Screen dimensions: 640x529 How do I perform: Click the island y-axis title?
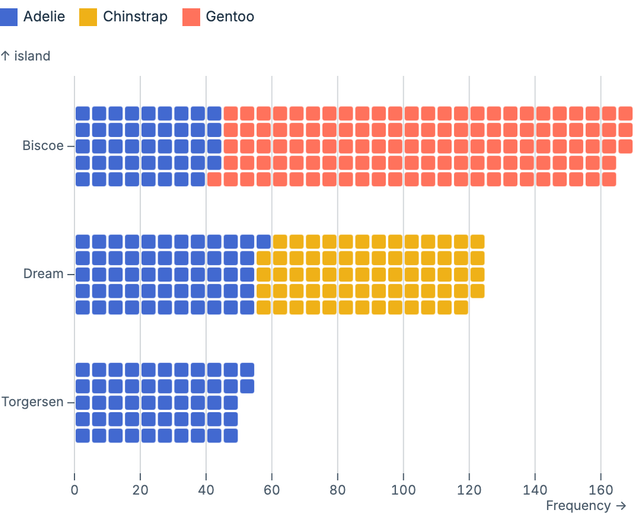pyautogui.click(x=25, y=56)
